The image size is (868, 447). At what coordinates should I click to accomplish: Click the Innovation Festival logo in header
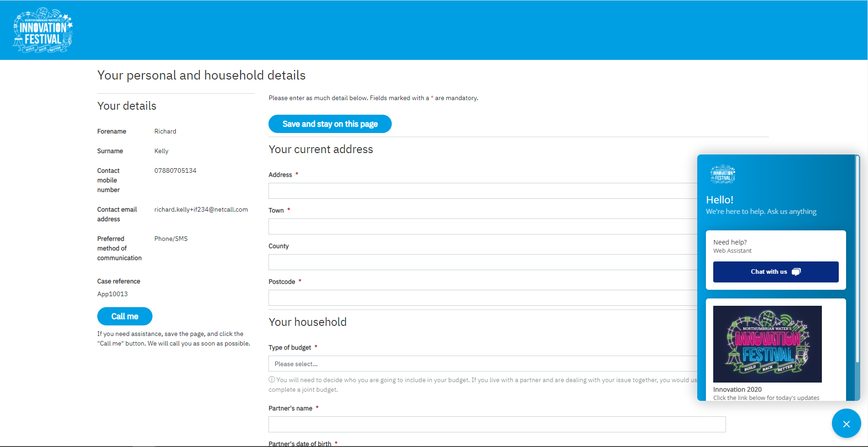[x=43, y=30]
